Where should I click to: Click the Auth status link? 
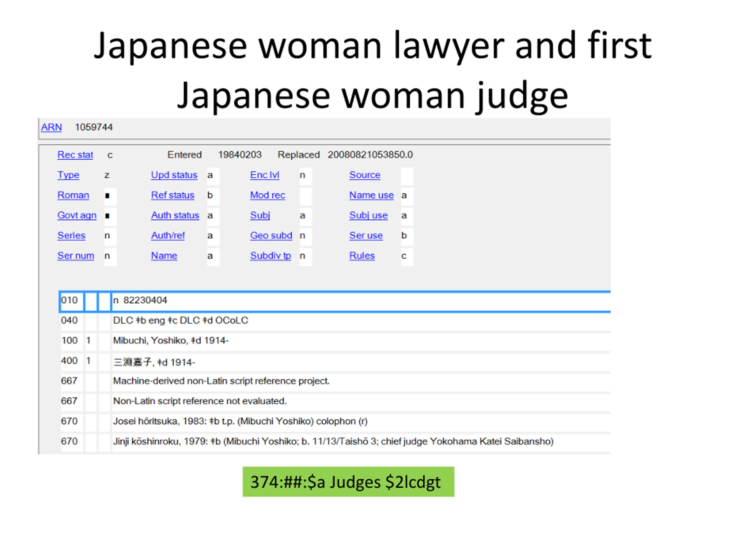[175, 215]
